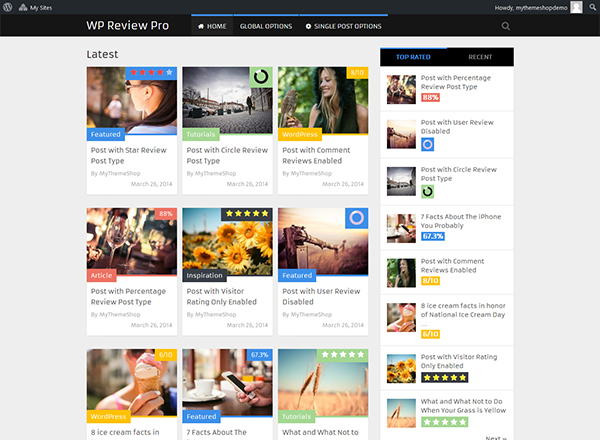
Task: Click the ice cream thumbnail in sidebar
Action: pos(401,318)
